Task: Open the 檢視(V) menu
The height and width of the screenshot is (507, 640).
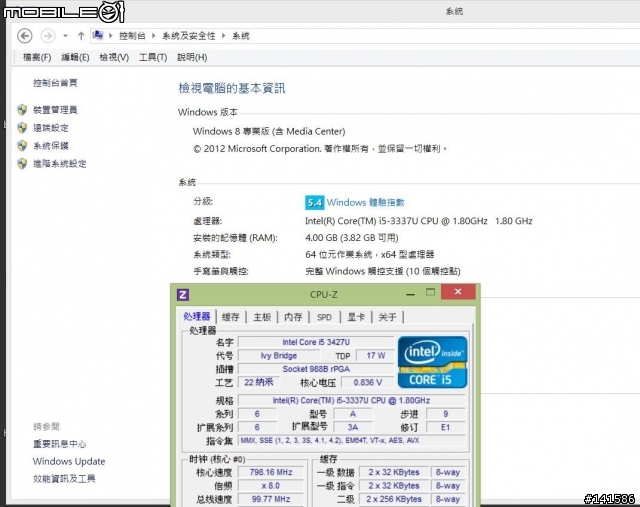Action: 114,57
